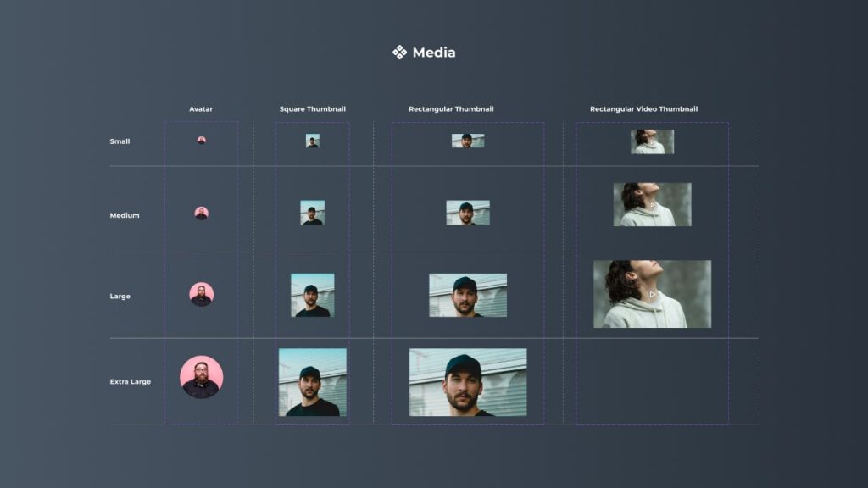Select the medium pink avatar
Screen dimensions: 868x488
coord(202,212)
